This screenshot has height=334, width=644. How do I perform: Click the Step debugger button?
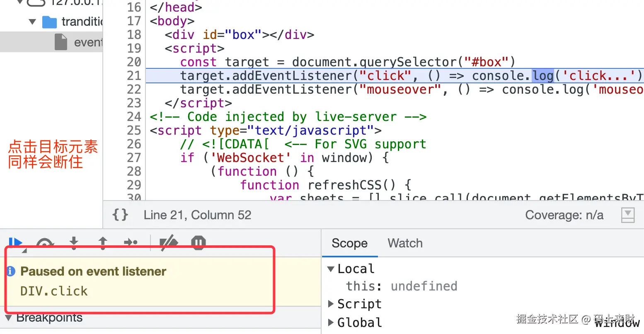coord(131,243)
